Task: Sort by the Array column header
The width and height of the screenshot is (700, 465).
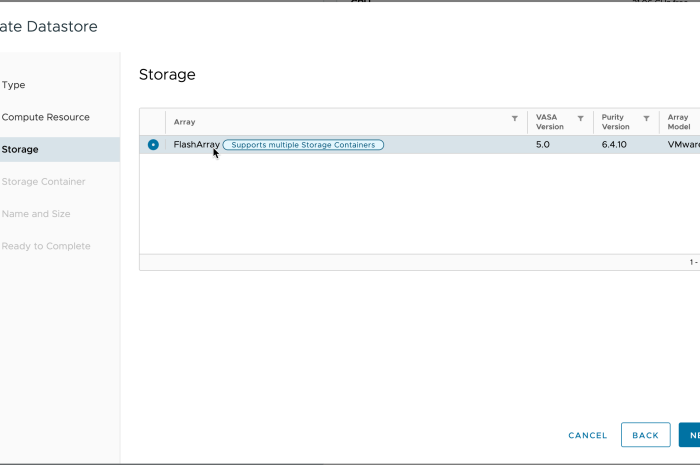Action: 185,122
